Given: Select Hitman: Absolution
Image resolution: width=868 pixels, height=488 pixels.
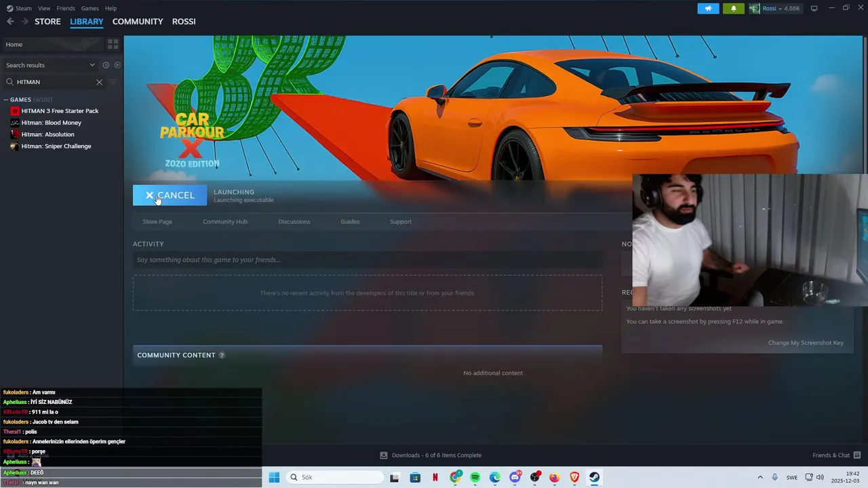Looking at the screenshot, I should 47,134.
